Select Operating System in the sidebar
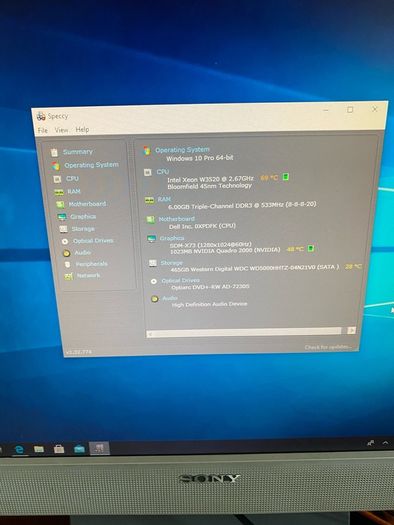This screenshot has height=525, width=394. point(85,165)
